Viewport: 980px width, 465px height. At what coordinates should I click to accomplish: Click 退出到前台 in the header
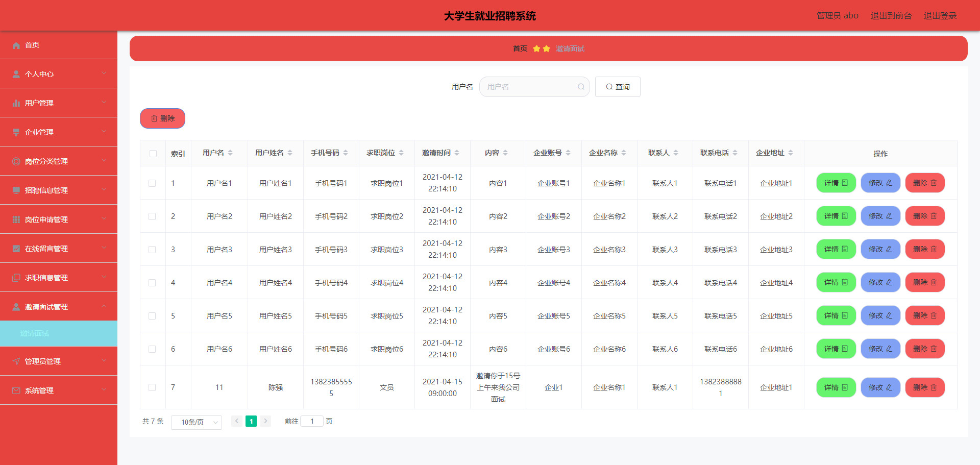coord(891,15)
